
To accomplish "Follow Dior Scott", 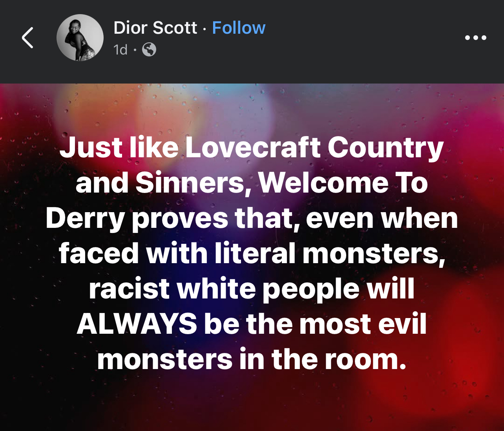I will pos(239,28).
